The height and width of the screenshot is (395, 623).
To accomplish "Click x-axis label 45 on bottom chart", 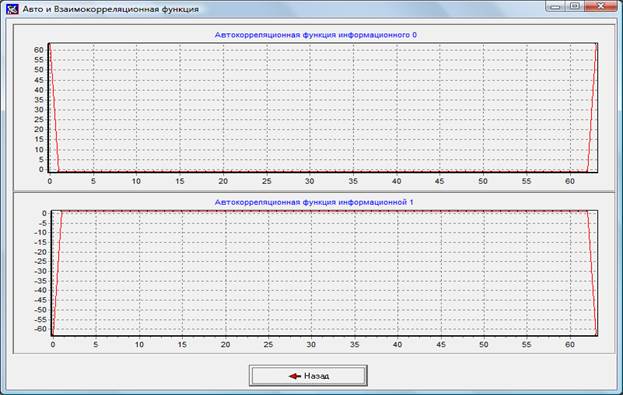I will pos(441,345).
